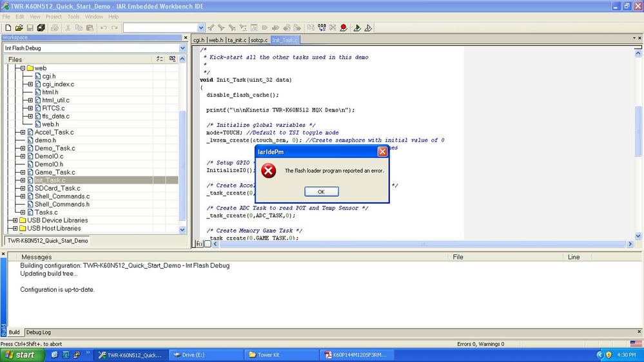Viewport: 644px width, 362px height.
Task: Expand the Tasks.c node
Action: (x=23, y=212)
